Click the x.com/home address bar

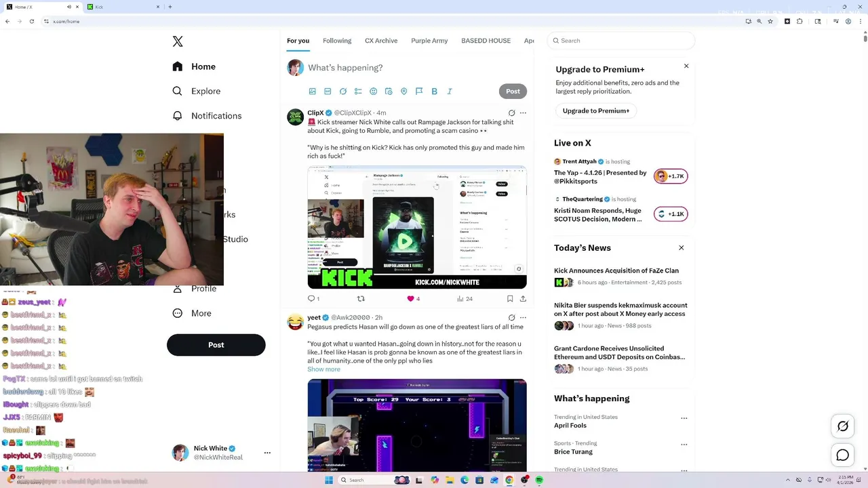pyautogui.click(x=393, y=21)
